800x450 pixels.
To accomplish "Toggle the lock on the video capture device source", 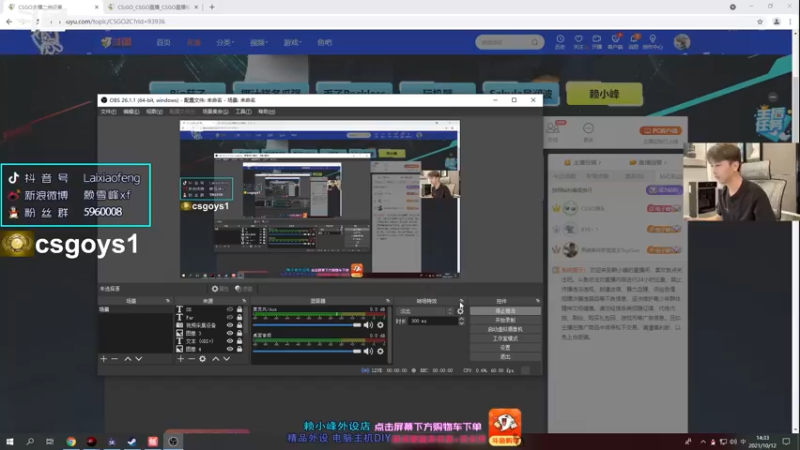I will coord(239,325).
